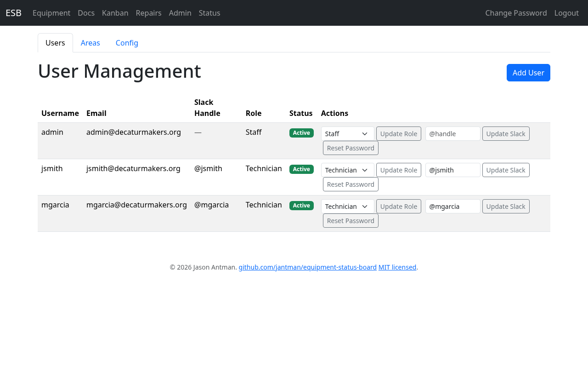Open Equipment in the navbar

(51, 13)
